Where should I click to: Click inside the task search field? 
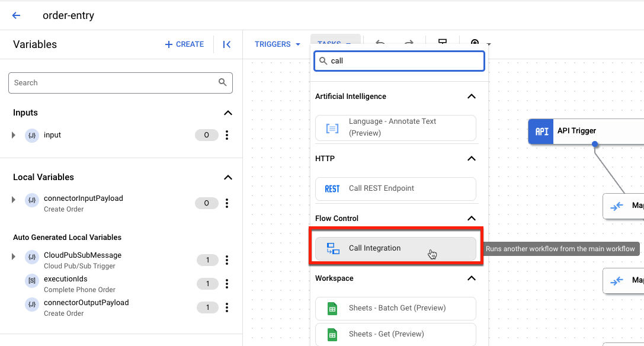tap(399, 60)
